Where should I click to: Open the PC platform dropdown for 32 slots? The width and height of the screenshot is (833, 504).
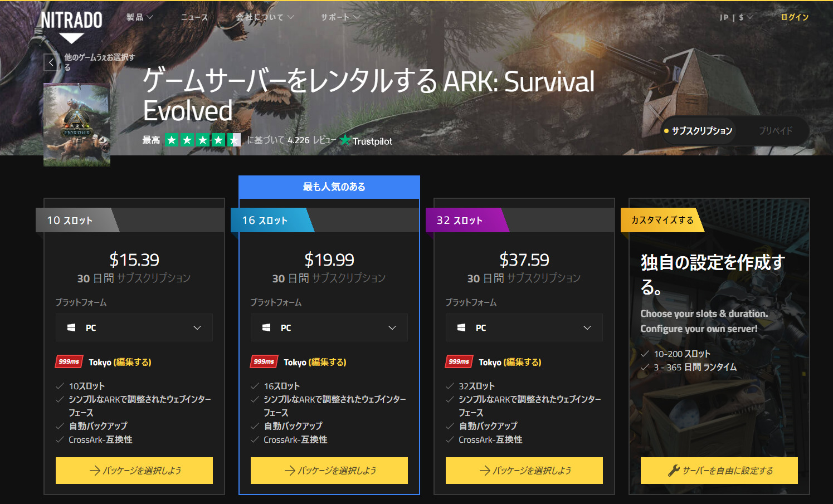(524, 328)
